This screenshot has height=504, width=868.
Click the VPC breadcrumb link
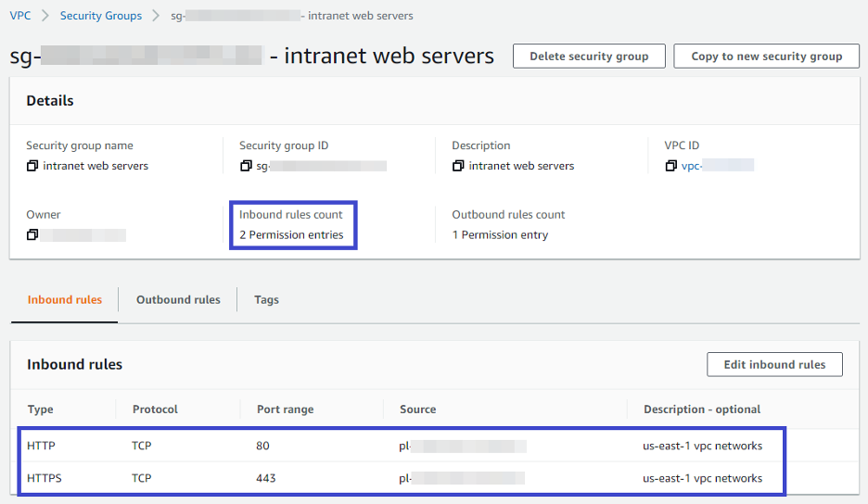20,16
